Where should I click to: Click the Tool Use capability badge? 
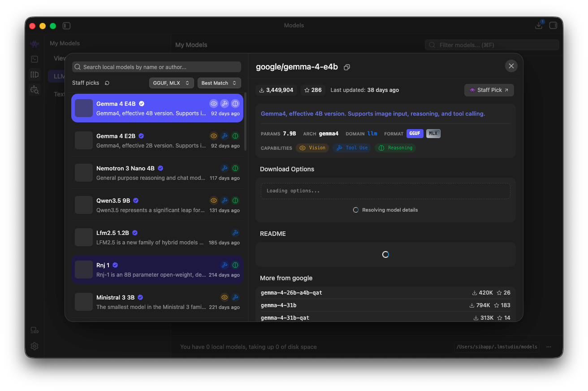click(352, 148)
